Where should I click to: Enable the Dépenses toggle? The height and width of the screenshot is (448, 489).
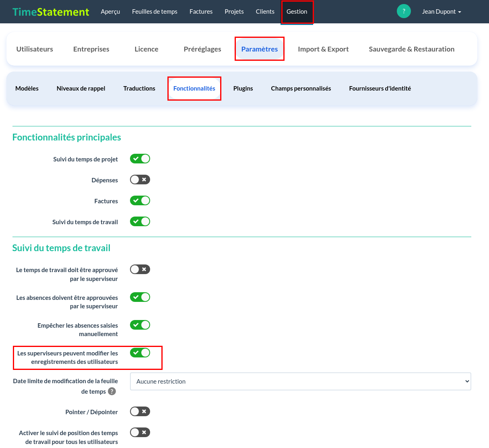click(x=140, y=180)
